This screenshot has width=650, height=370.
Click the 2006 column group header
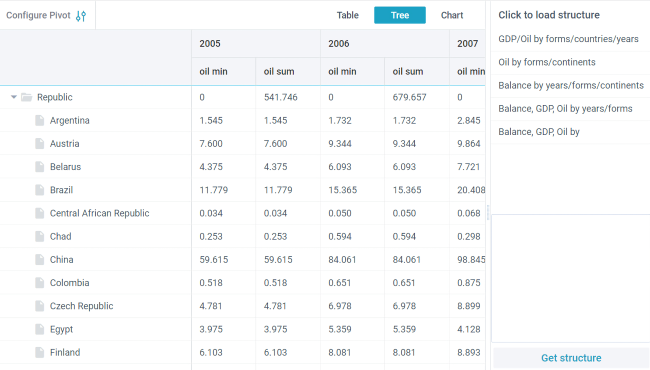click(385, 44)
